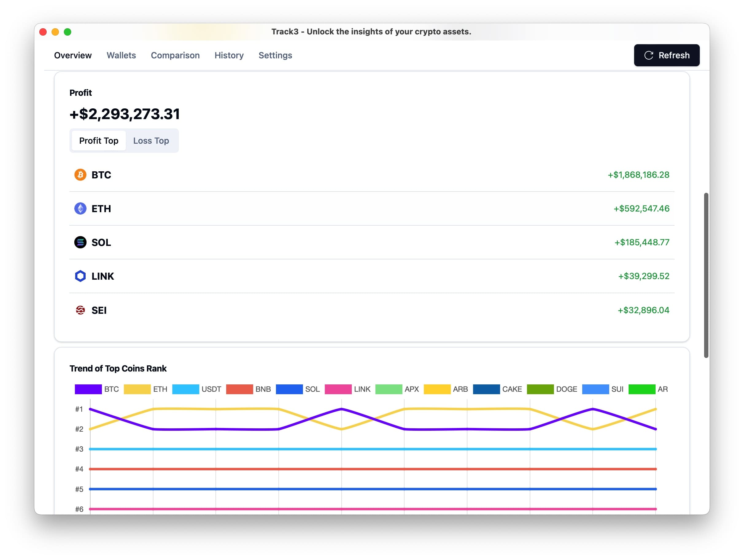Click BTC profit value +$1,868,186.28
The width and height of the screenshot is (744, 560).
638,175
